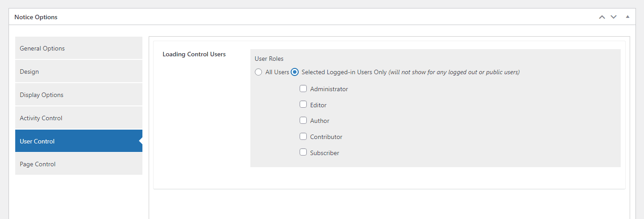Viewport: 644px width, 219px height.
Task: Select the All Users radio button
Action: [x=258, y=72]
